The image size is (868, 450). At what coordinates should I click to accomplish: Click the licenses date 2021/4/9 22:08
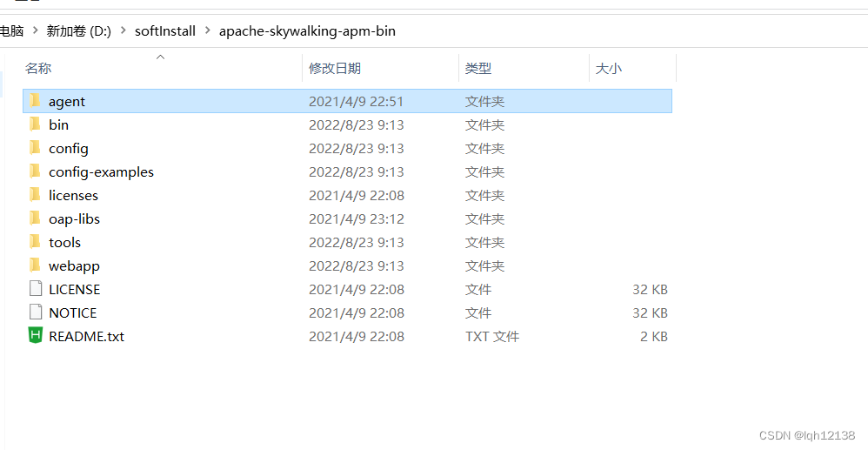coord(356,196)
